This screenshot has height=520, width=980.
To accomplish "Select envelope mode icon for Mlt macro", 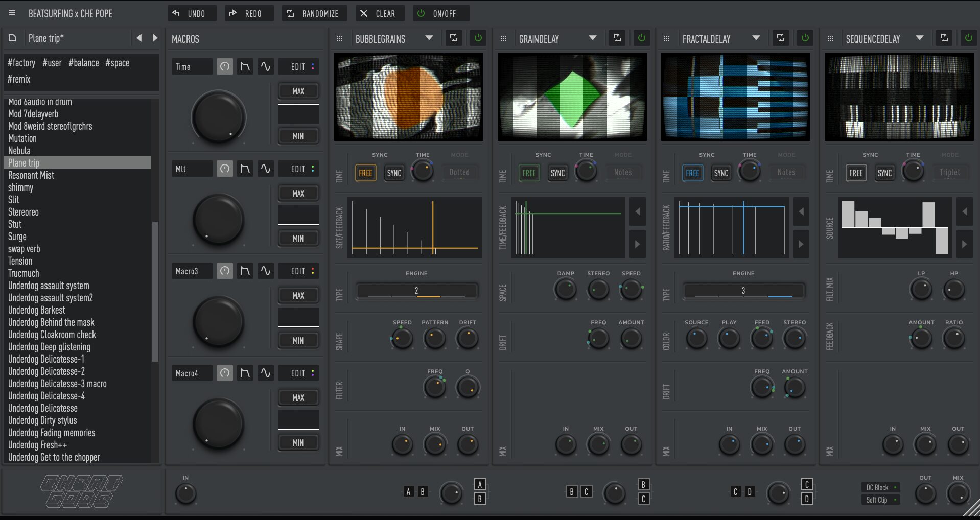I will (245, 169).
